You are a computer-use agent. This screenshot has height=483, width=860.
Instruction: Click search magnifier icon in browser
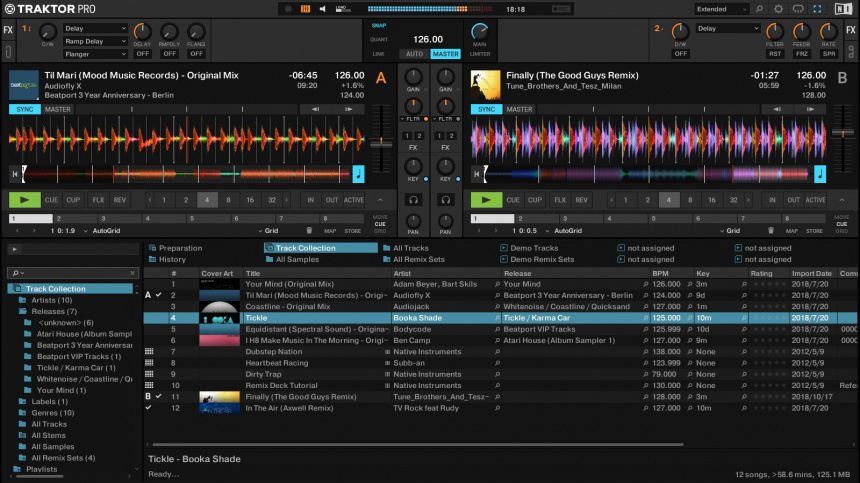pos(17,272)
